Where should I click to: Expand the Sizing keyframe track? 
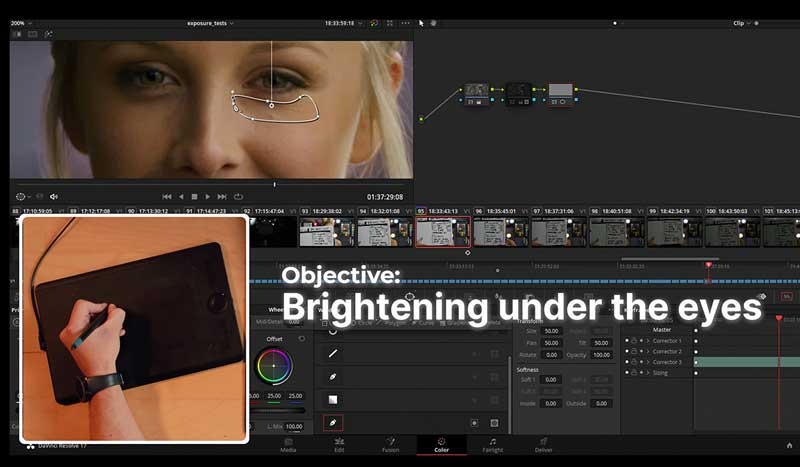[x=648, y=373]
